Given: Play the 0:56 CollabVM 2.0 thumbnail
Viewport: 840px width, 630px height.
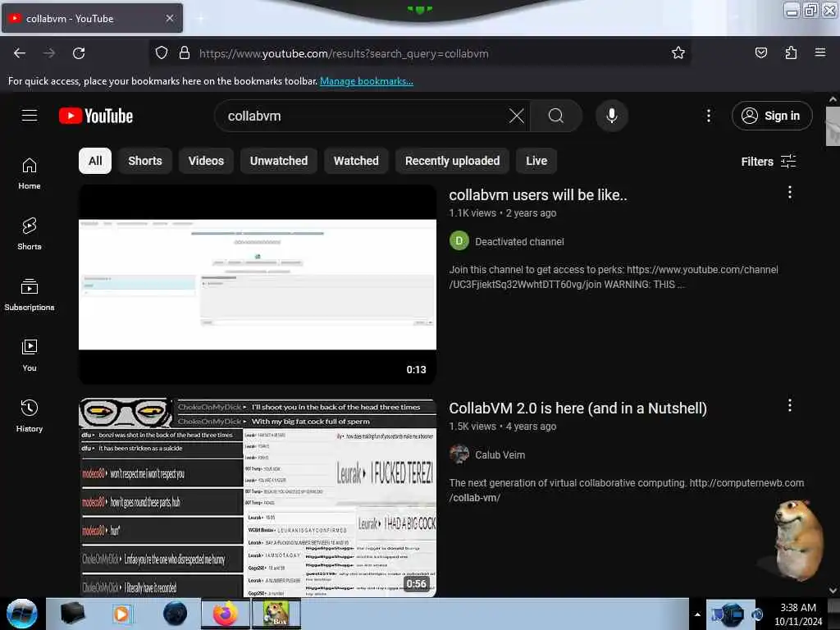Looking at the screenshot, I should [257, 498].
